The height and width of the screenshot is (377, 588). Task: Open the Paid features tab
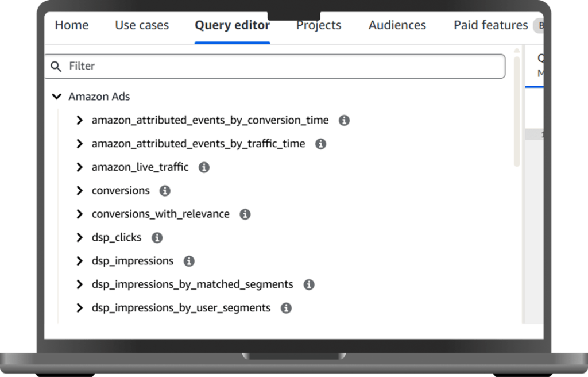(490, 25)
